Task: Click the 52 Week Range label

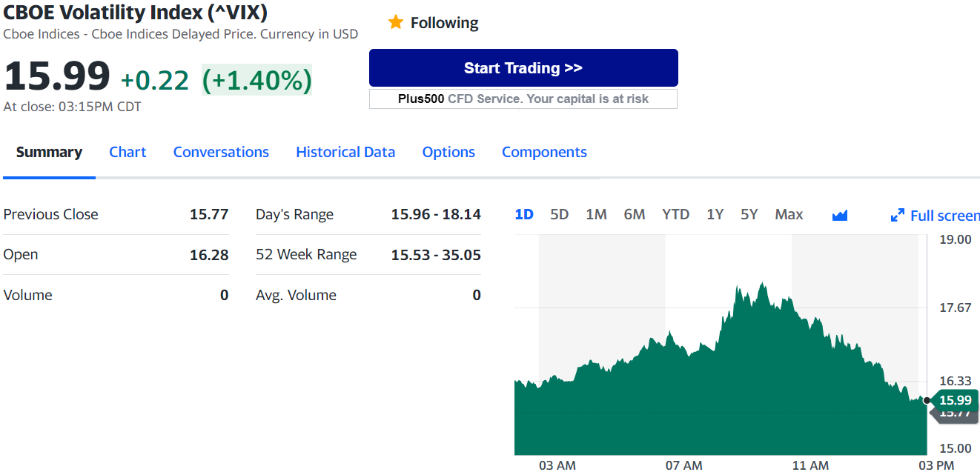Action: click(306, 254)
